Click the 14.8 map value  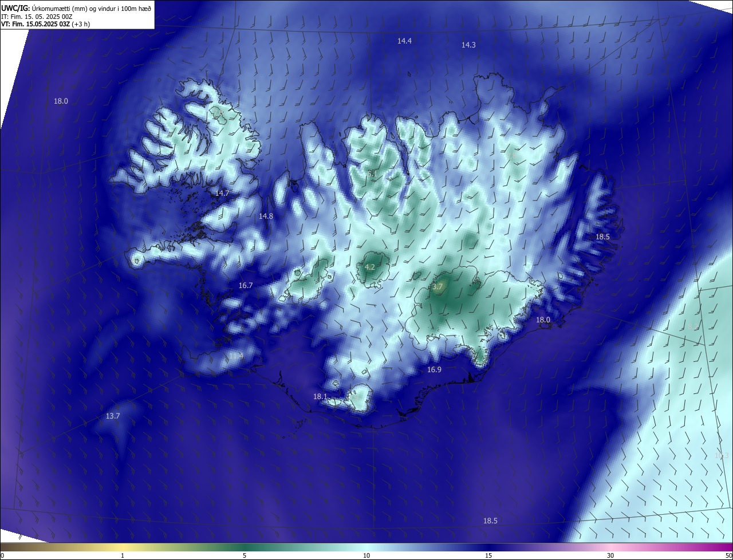coord(266,216)
